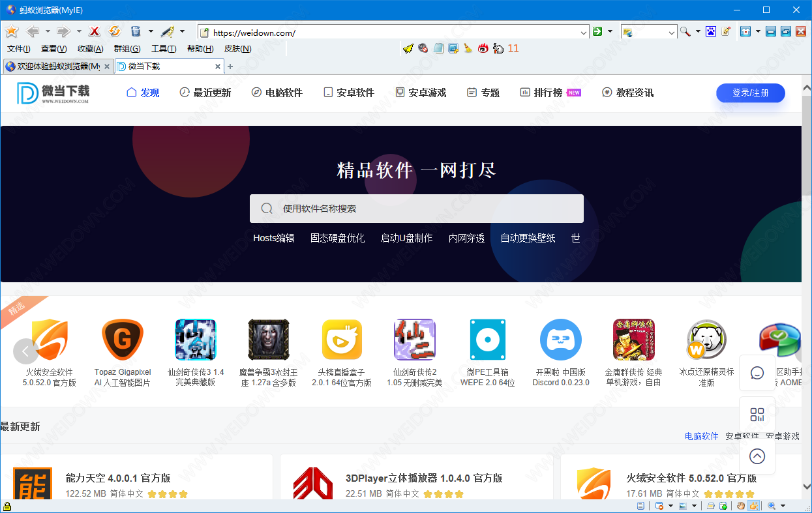Click the URL address field

(x=394, y=32)
